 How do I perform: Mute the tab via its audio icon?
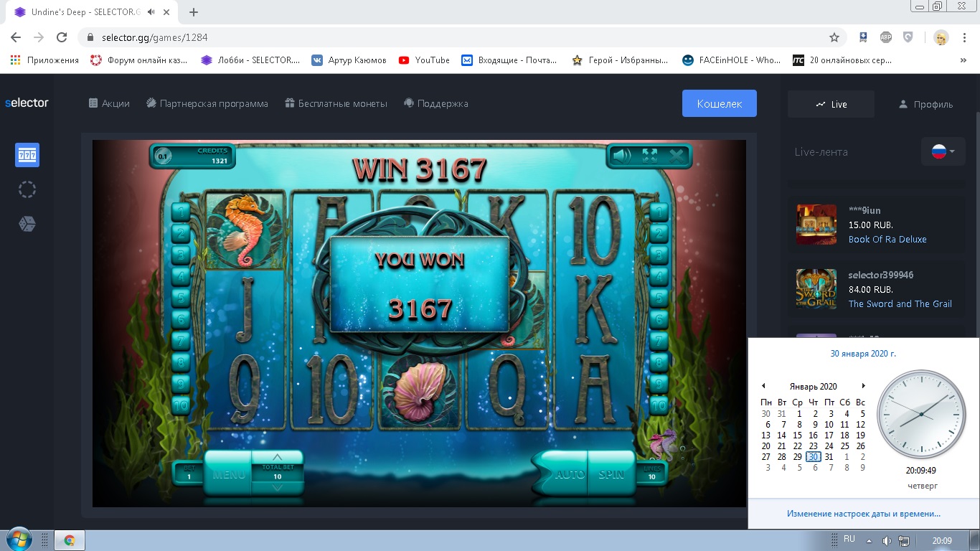tap(151, 12)
